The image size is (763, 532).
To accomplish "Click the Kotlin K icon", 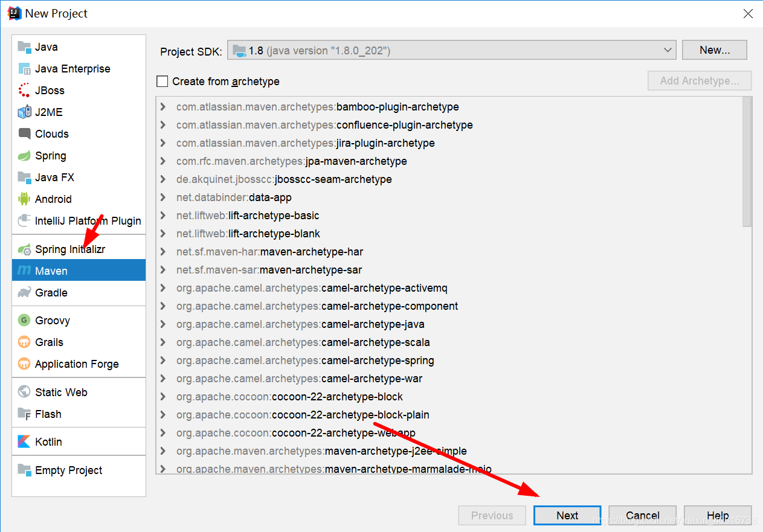I will [x=24, y=441].
